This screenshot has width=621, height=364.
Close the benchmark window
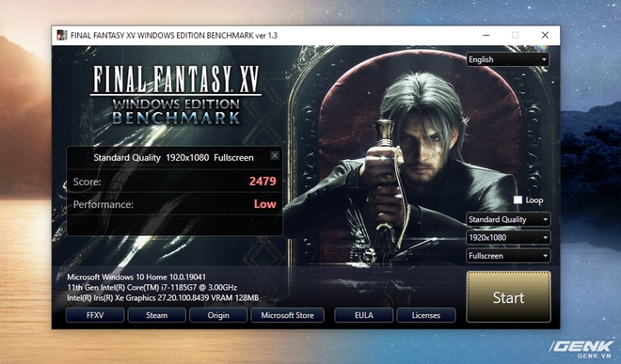tap(545, 35)
